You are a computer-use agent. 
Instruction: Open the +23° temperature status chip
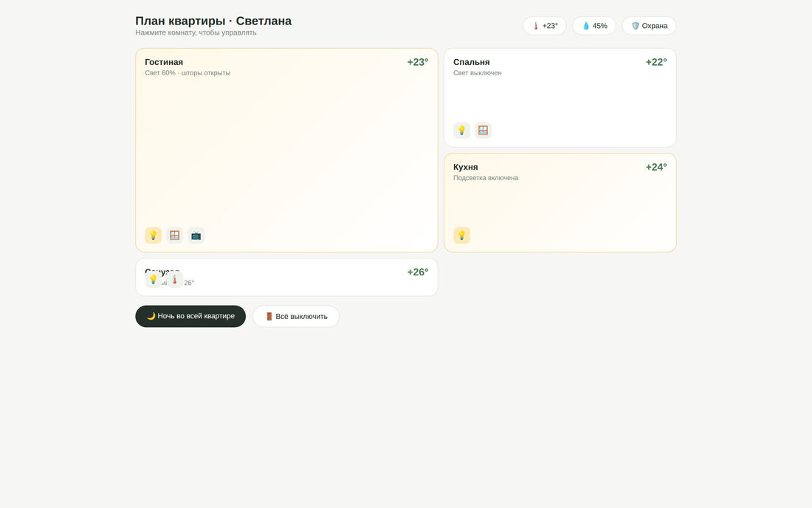coord(544,26)
